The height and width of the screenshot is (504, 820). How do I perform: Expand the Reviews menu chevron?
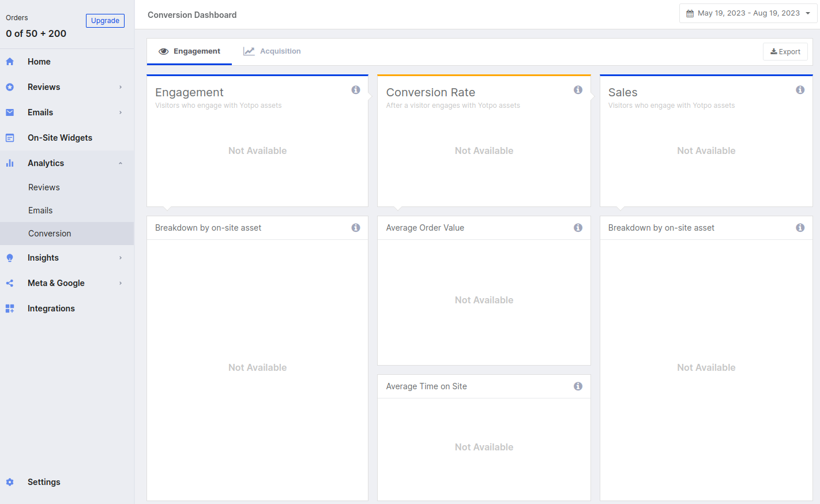click(121, 87)
